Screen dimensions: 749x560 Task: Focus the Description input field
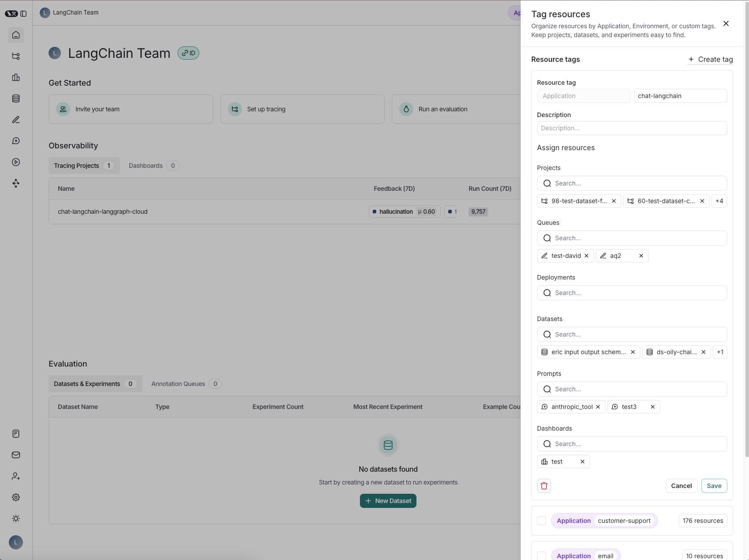tap(632, 128)
